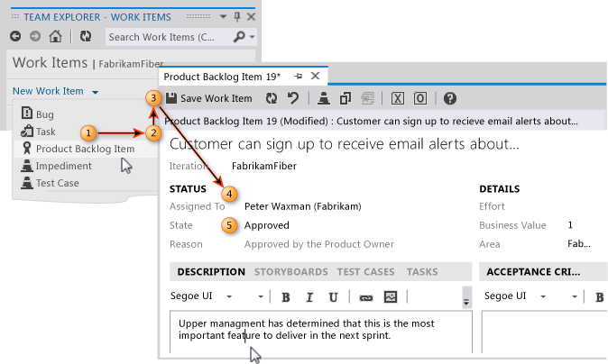Screen dimensions: 608x364
Task: Close the Team Explorer pane
Action: pos(252,16)
